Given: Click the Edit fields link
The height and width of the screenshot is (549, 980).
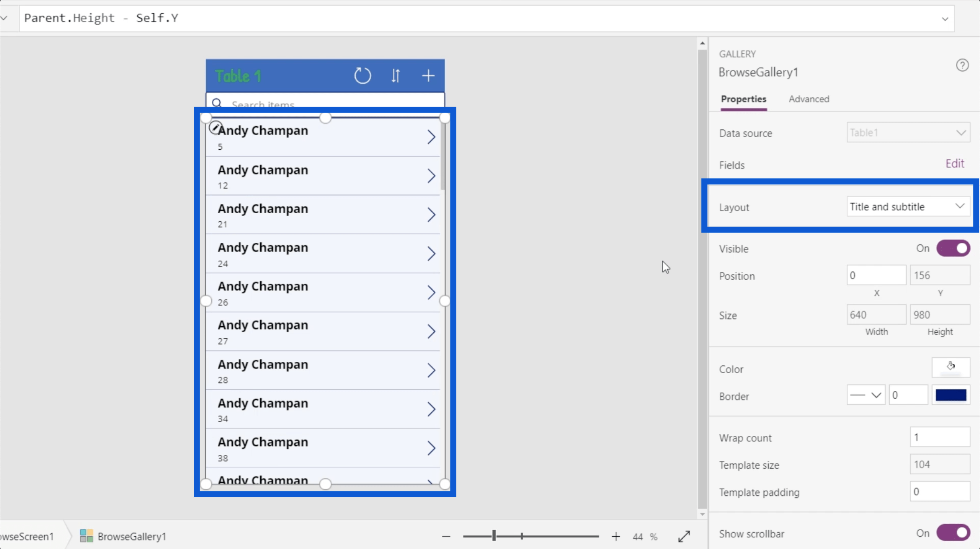Looking at the screenshot, I should [955, 164].
